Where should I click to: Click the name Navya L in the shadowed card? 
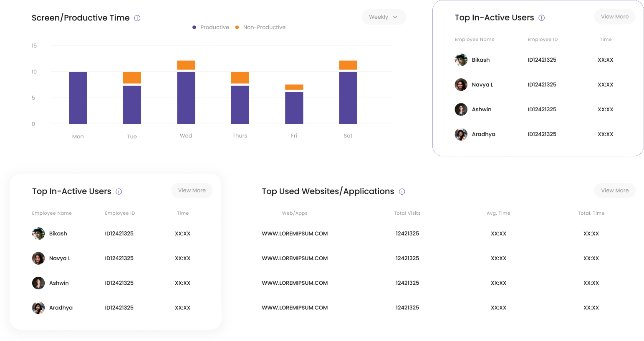pos(60,258)
